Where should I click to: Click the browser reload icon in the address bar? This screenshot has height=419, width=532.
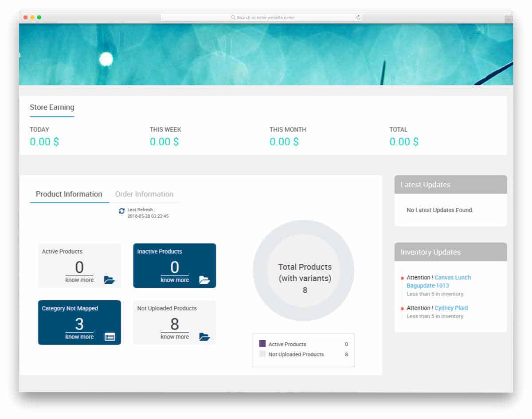358,17
